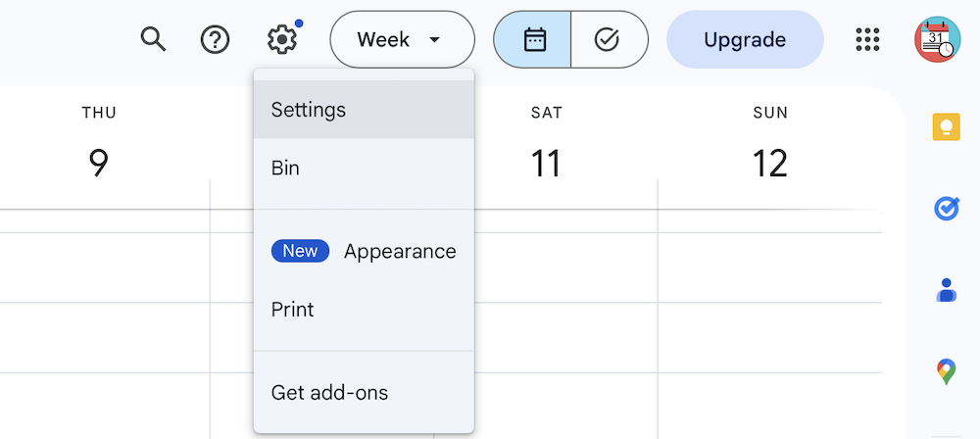The height and width of the screenshot is (439, 980).
Task: Click the search magnifier icon
Action: [153, 40]
